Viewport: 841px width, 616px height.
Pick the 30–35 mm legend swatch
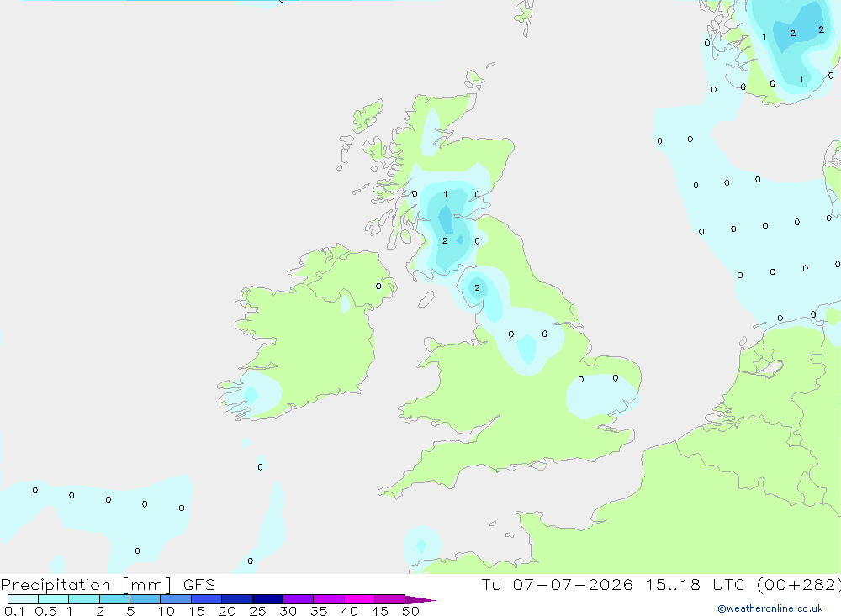click(298, 599)
